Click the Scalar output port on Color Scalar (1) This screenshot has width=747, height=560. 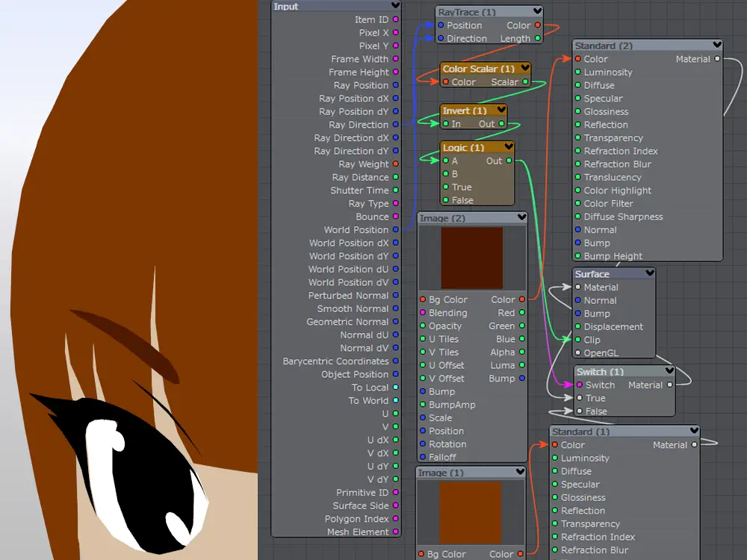click(526, 82)
